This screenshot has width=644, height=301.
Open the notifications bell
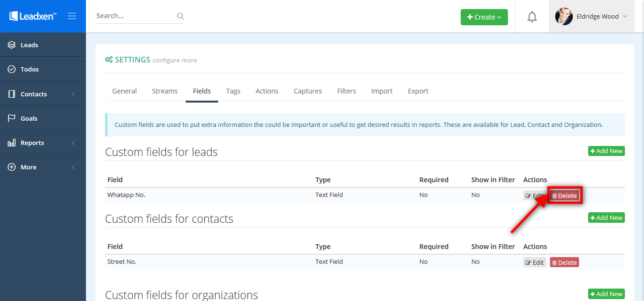point(532,17)
